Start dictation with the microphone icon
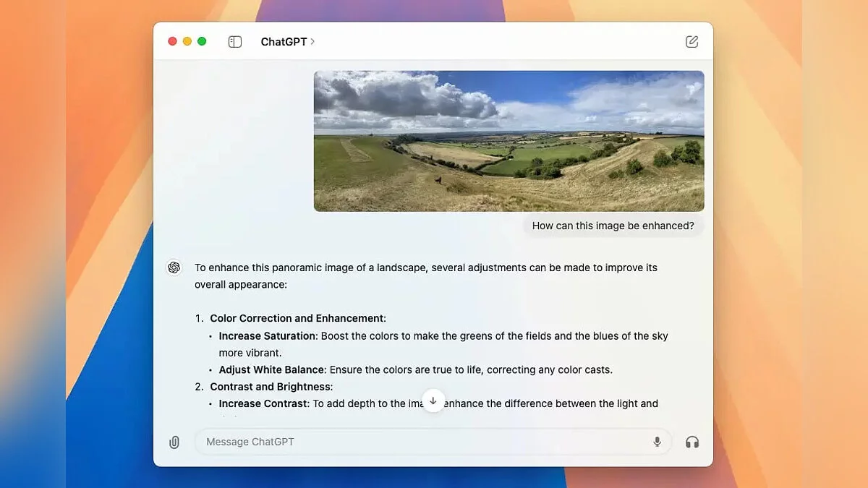The width and height of the screenshot is (868, 488). click(657, 442)
